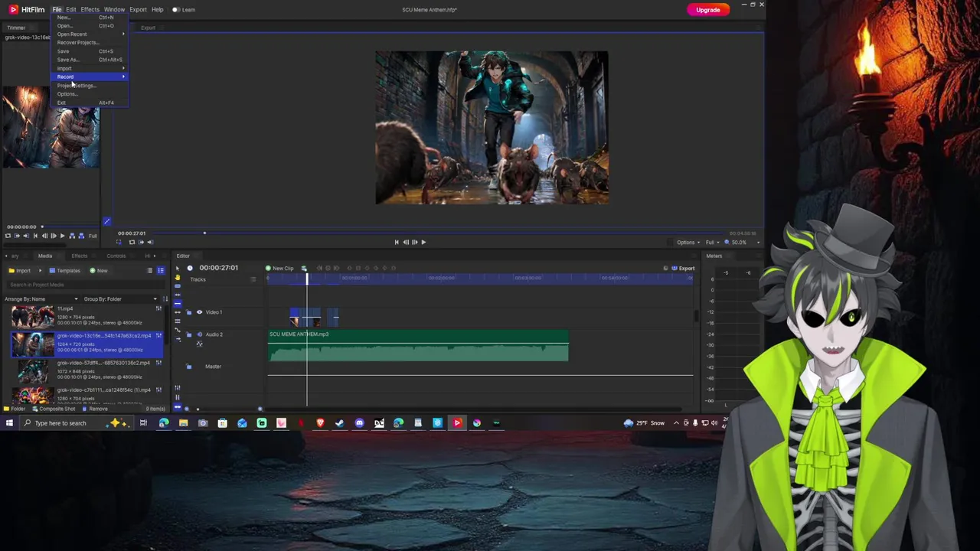Switch to the Controls tab
980x551 pixels.
point(116,256)
